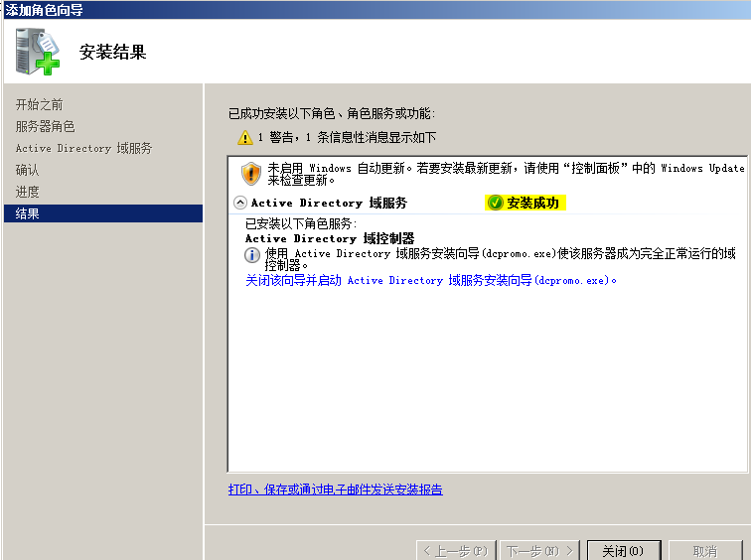Select 确认 step in sidebar
Image resolution: width=751 pixels, height=560 pixels.
27,170
